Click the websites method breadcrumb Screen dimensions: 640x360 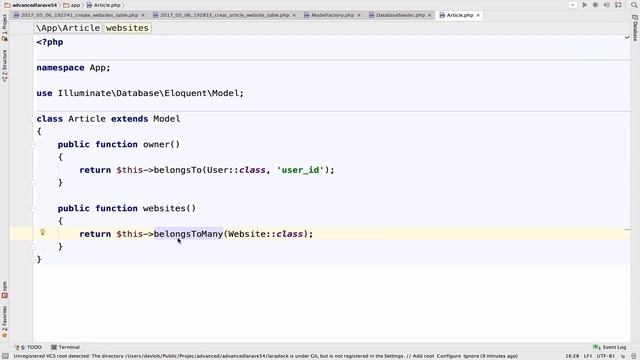127,28
